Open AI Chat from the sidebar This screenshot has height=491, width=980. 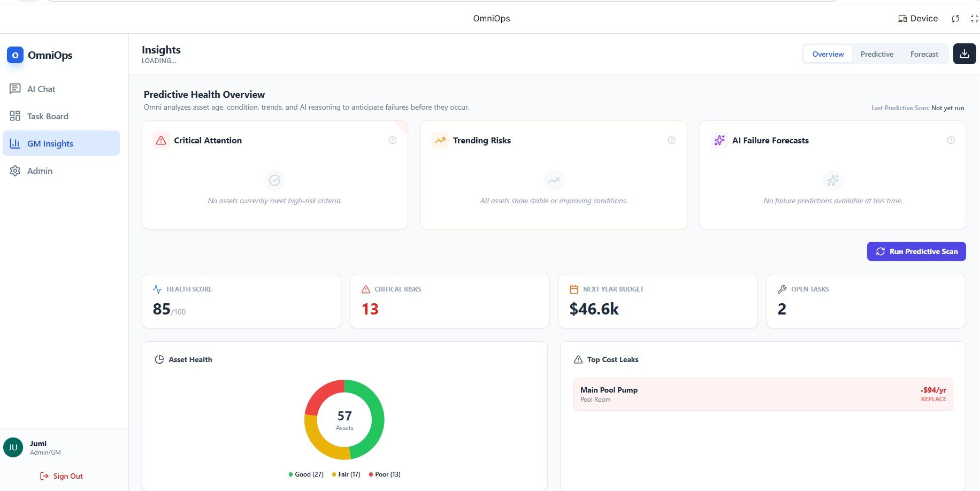61,89
